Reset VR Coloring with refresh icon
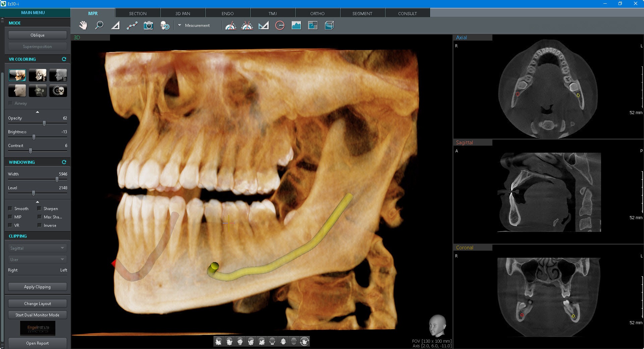This screenshot has width=644, height=349. click(x=64, y=59)
